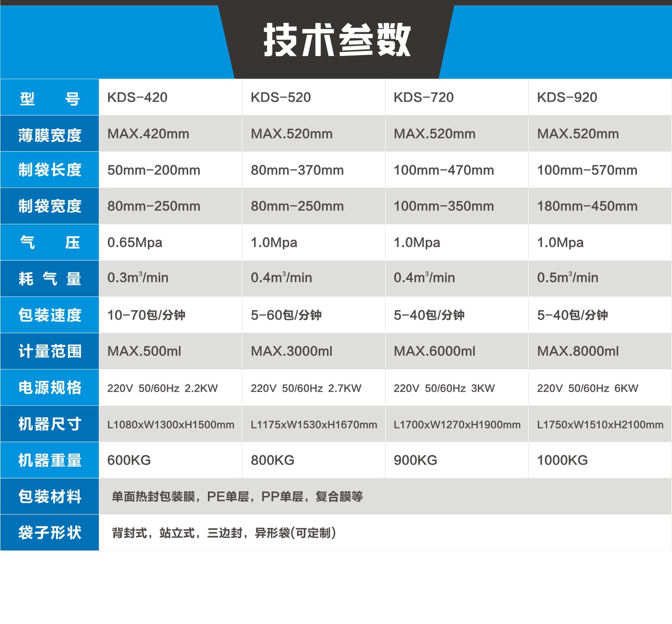Click the MAX.3000ml measuring range cell

point(291,351)
